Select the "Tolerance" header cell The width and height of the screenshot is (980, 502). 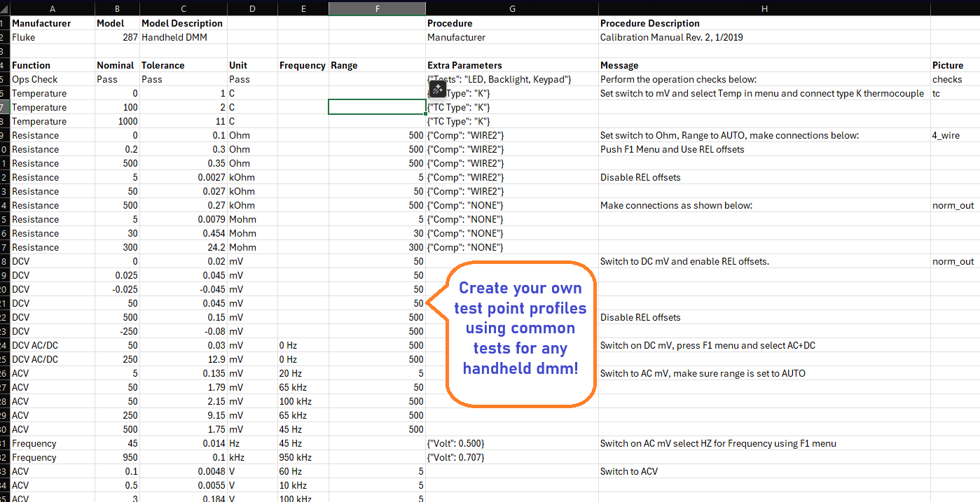click(163, 65)
